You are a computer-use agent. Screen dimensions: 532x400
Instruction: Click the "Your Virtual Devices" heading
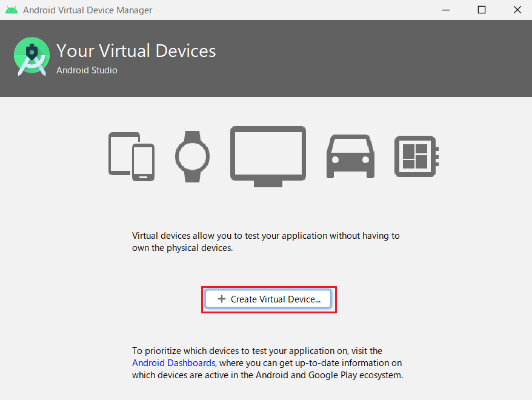(136, 51)
